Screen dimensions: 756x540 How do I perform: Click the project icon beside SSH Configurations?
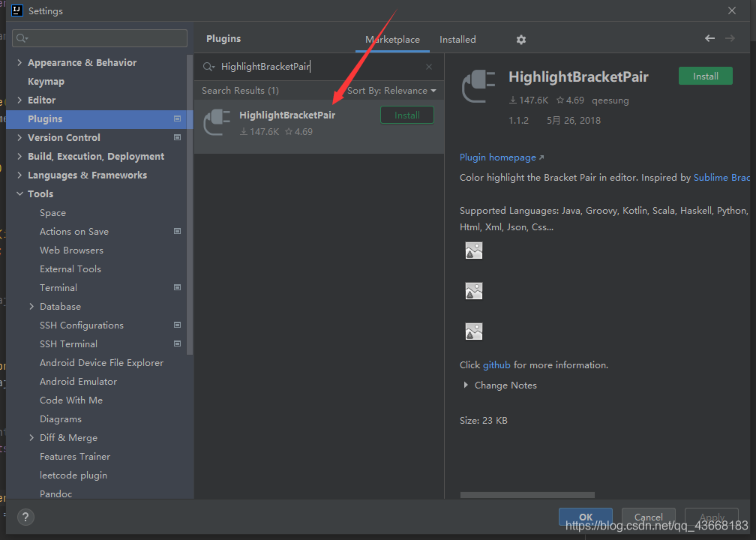point(178,325)
